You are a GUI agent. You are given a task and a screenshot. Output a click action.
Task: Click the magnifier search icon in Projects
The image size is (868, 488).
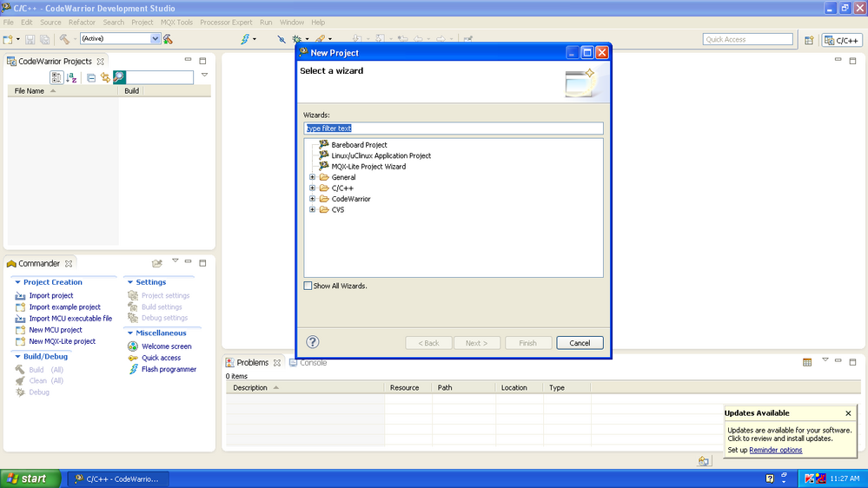(120, 77)
